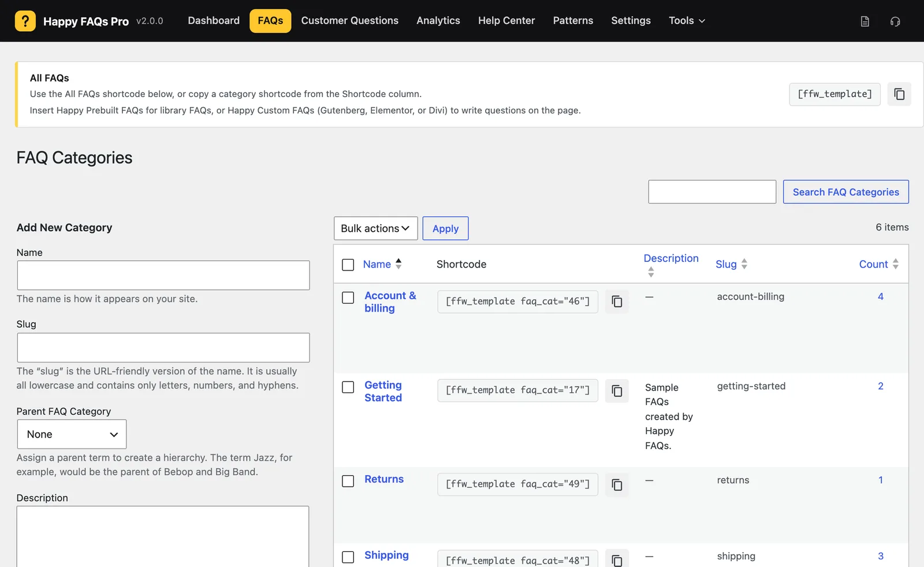Open the Bulk actions dropdown
Screen dimensions: 924x567
click(375, 228)
